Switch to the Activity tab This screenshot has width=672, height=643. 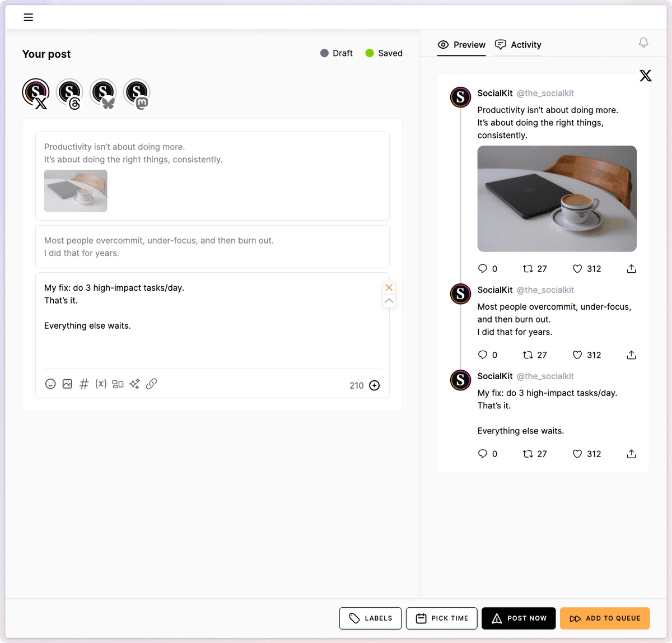click(x=518, y=45)
